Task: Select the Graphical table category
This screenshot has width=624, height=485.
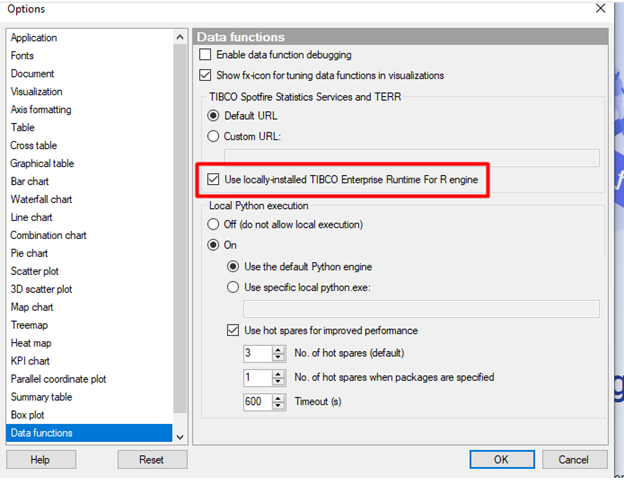Action: (90, 163)
